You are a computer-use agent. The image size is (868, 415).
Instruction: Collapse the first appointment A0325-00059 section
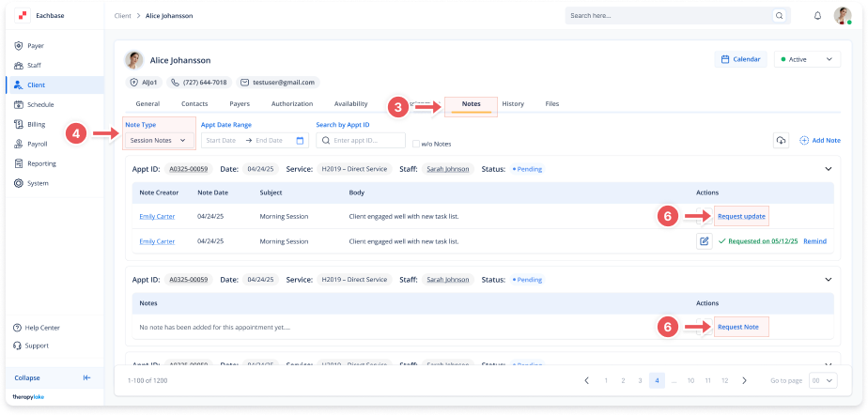point(828,169)
